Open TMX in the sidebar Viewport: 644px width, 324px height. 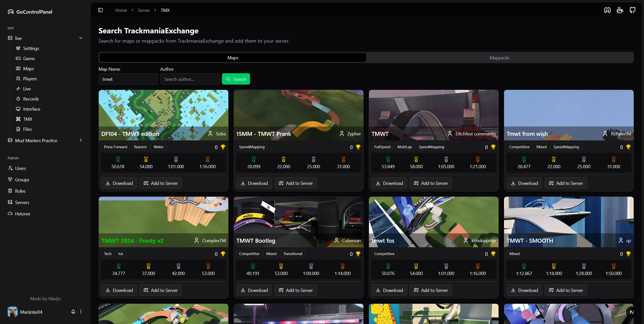tap(28, 119)
